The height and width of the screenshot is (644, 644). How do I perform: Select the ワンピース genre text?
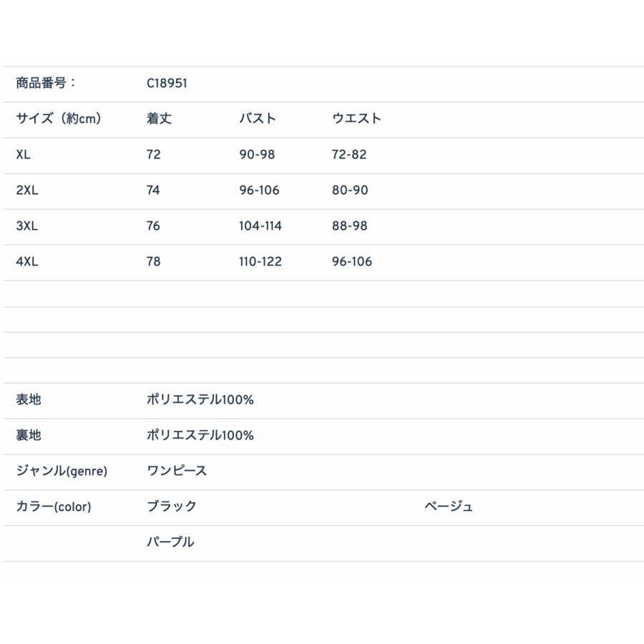[x=175, y=471]
